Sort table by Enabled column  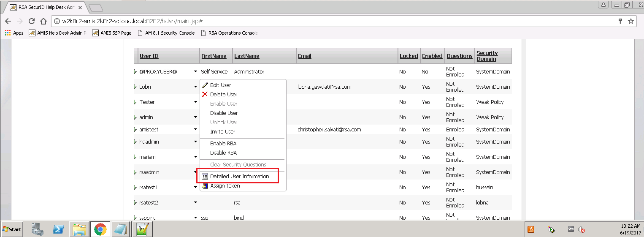(x=432, y=56)
